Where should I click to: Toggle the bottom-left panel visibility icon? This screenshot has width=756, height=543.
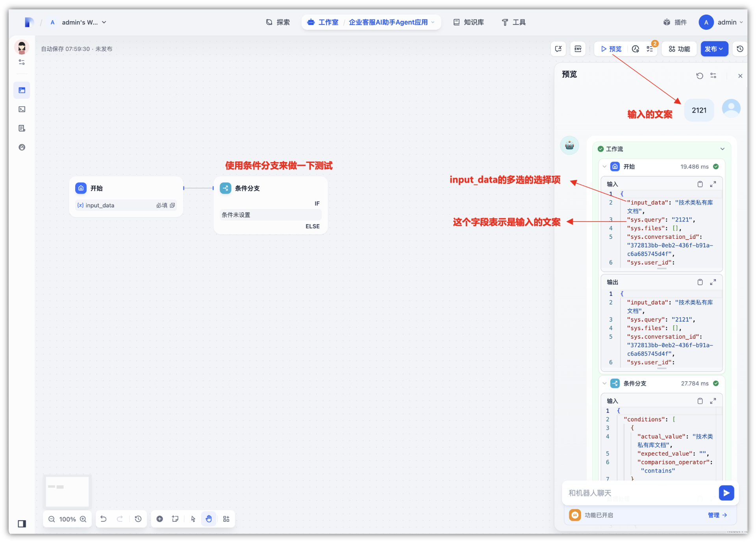click(x=22, y=524)
